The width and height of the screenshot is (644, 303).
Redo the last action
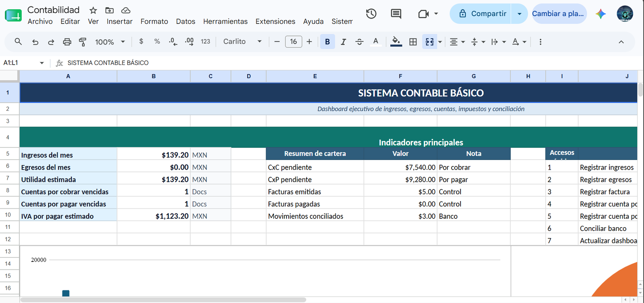pos(51,42)
